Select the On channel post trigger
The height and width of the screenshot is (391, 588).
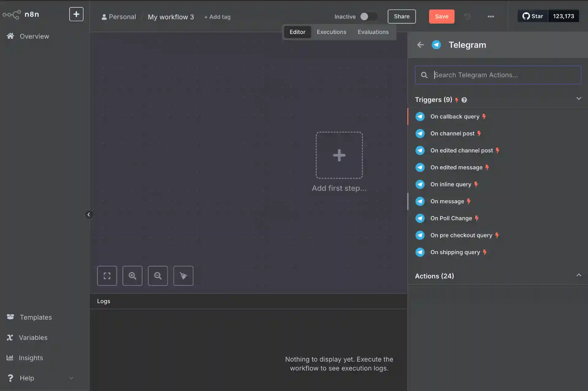pos(498,133)
